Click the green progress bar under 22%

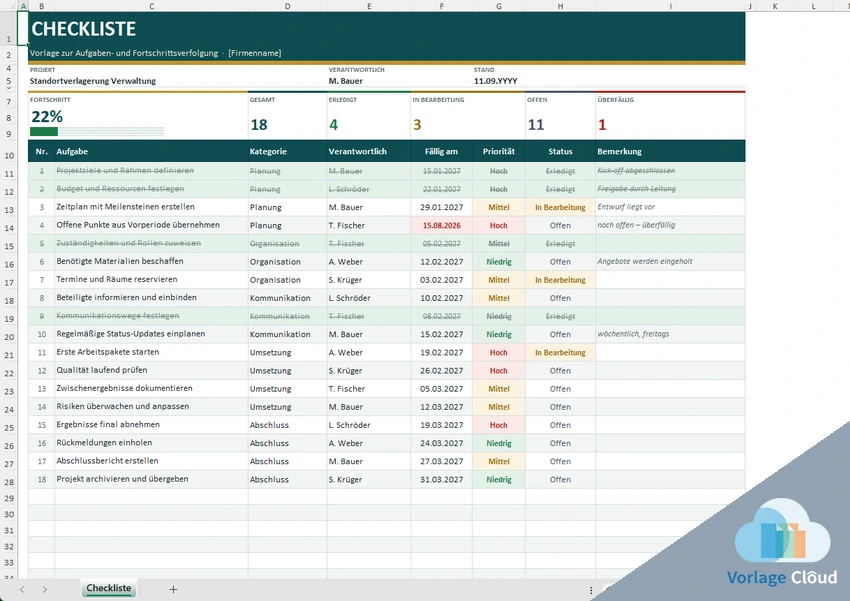tap(44, 132)
